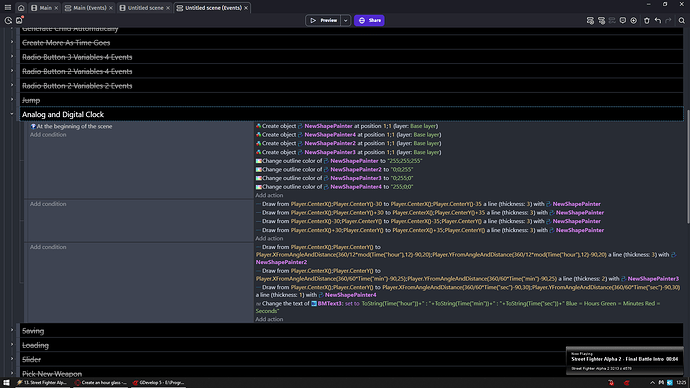Open the Preview dropdown arrow
This screenshot has width=690, height=388.
(x=345, y=20)
